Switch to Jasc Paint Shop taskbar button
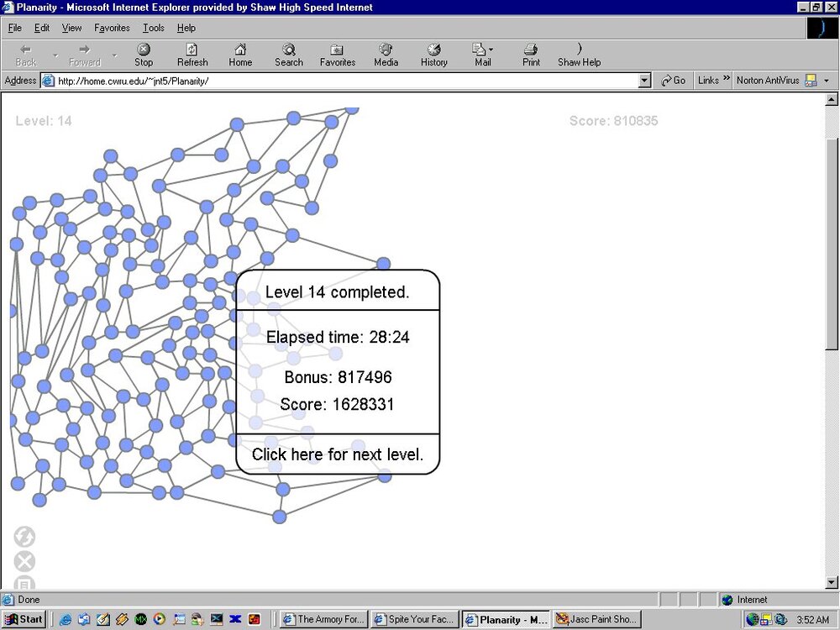 pyautogui.click(x=597, y=619)
